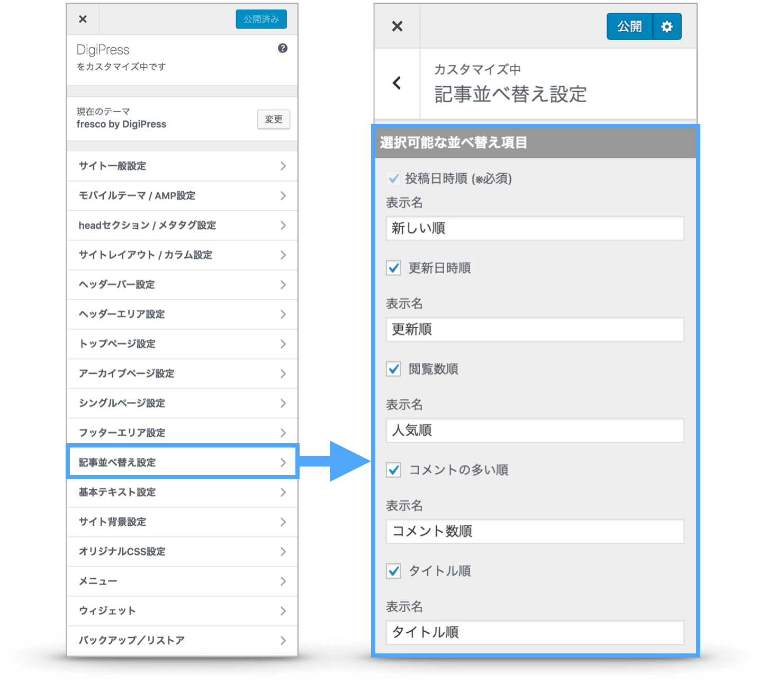Open バックアップ／リストア menu item
This screenshot has height=700, width=758.
(182, 640)
